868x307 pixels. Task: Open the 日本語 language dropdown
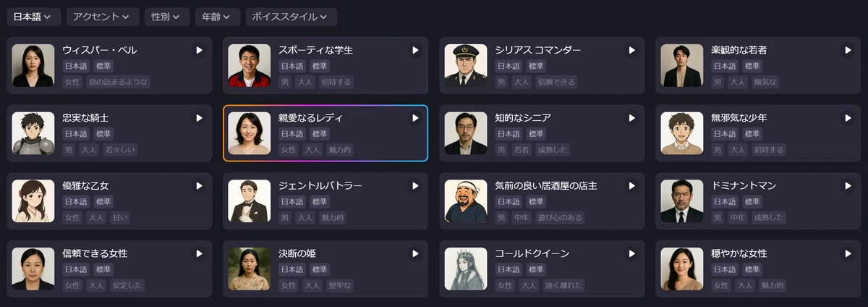click(33, 17)
